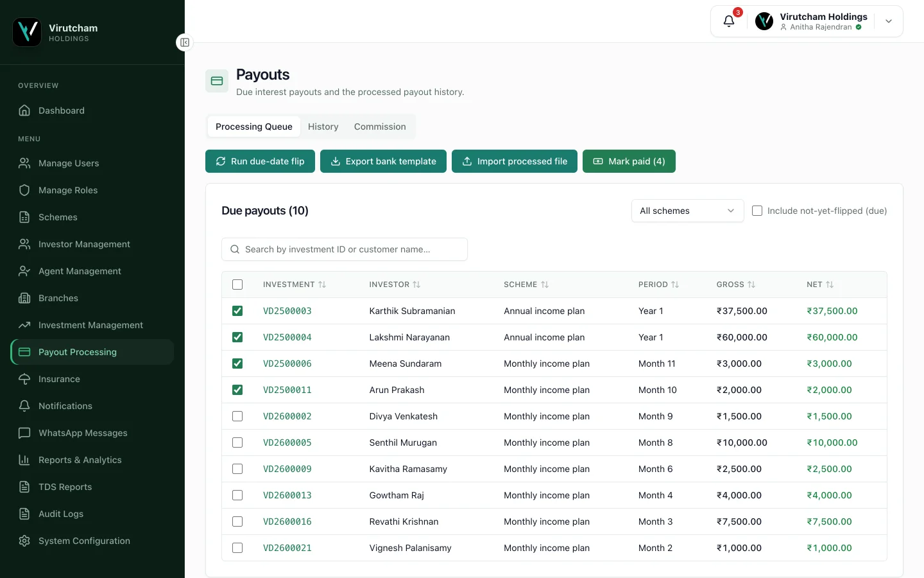Uncheck the VD2500003 row checkbox
Image resolution: width=924 pixels, height=578 pixels.
pos(237,311)
